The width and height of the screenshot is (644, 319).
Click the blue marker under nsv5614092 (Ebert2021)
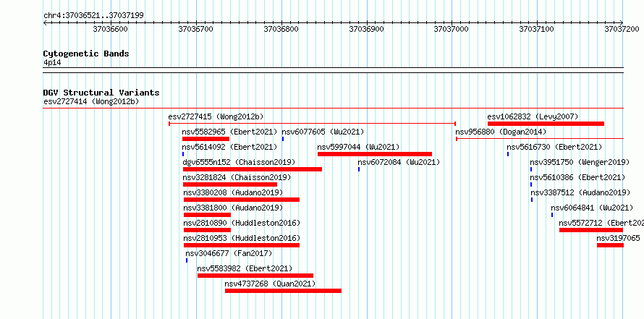coord(183,154)
